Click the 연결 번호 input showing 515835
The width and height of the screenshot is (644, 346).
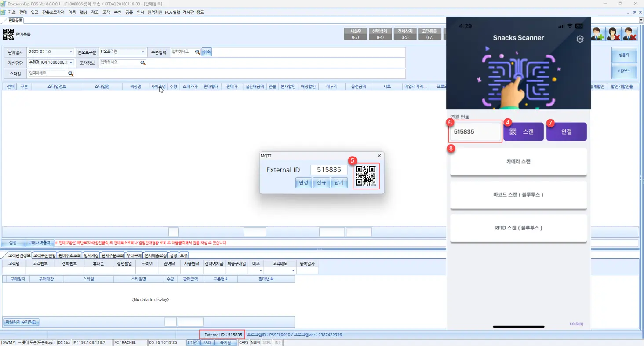pyautogui.click(x=476, y=131)
